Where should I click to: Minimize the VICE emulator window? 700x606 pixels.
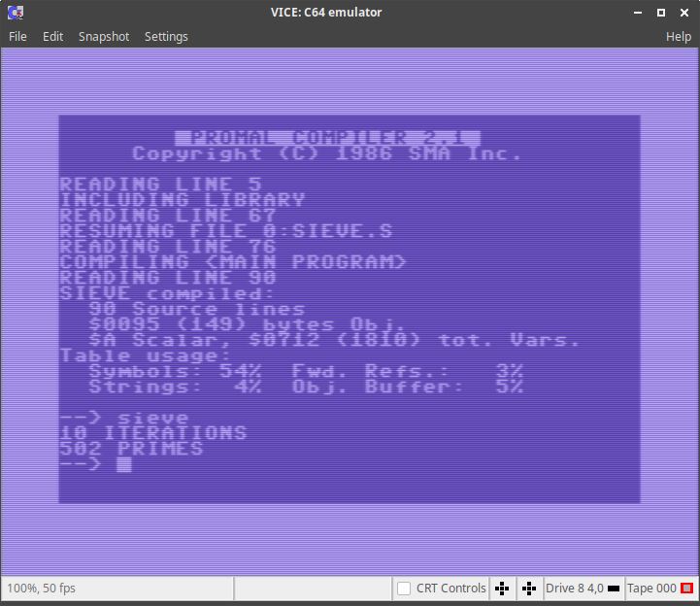[638, 13]
